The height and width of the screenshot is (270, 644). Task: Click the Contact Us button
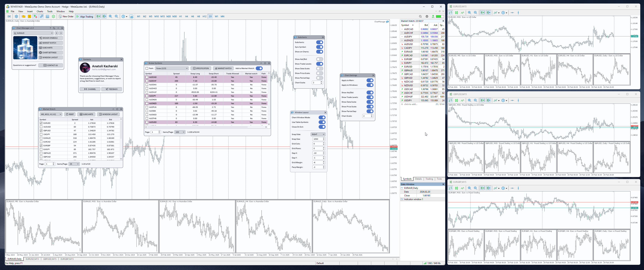point(51,65)
